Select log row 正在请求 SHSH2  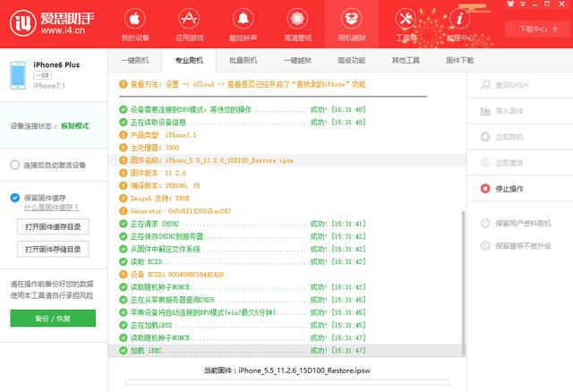[x=286, y=224]
